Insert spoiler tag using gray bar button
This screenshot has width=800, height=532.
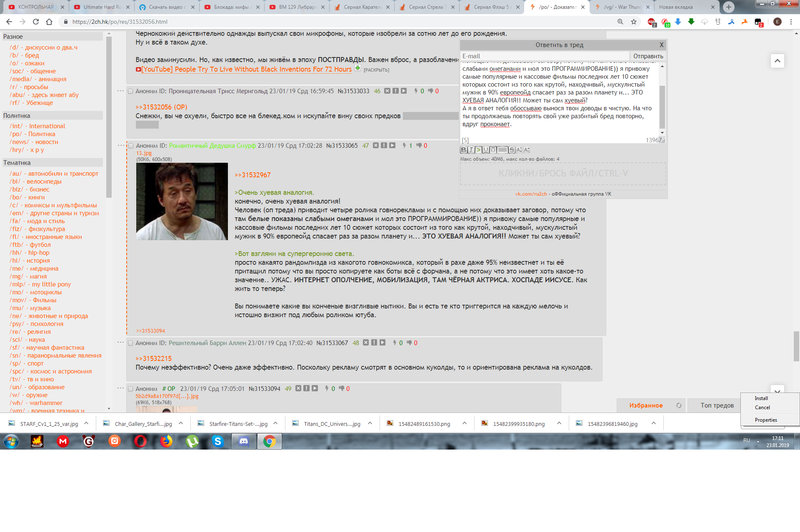click(x=503, y=150)
